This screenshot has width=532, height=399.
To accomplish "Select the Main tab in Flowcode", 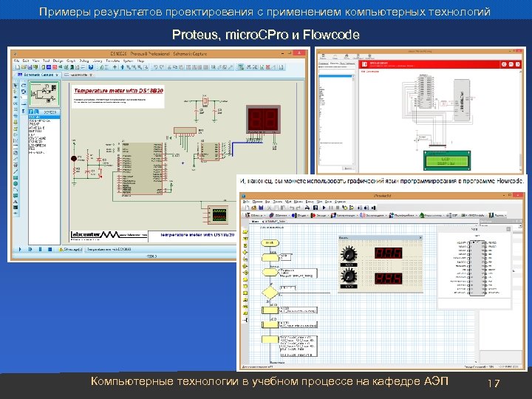I will point(255,221).
